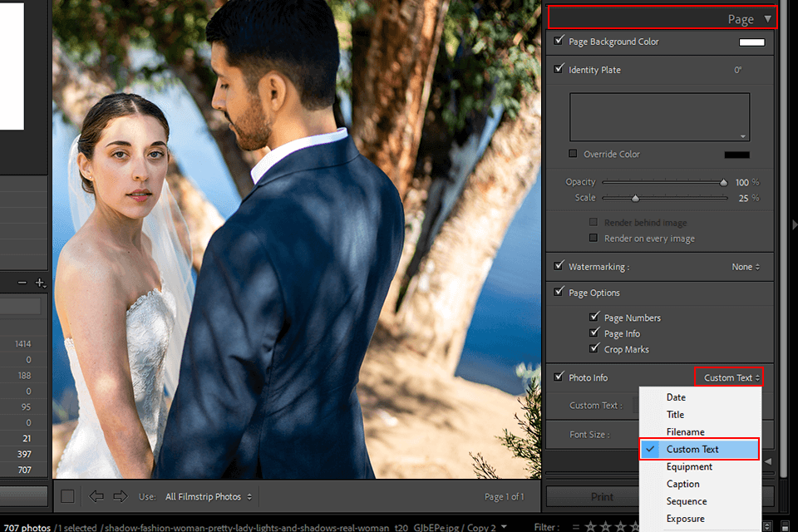Click the white page background color swatch
Image resolution: width=798 pixels, height=532 pixels.
click(751, 42)
